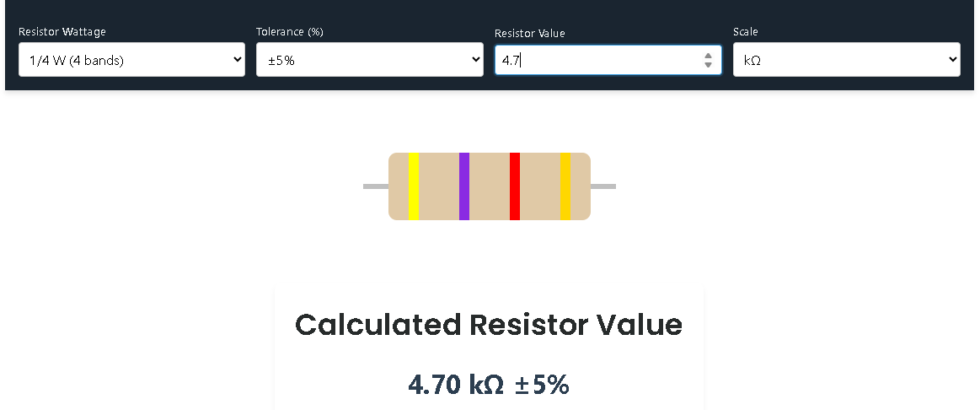Click the resistor's right wire lead
980x410 pixels.
pos(603,186)
